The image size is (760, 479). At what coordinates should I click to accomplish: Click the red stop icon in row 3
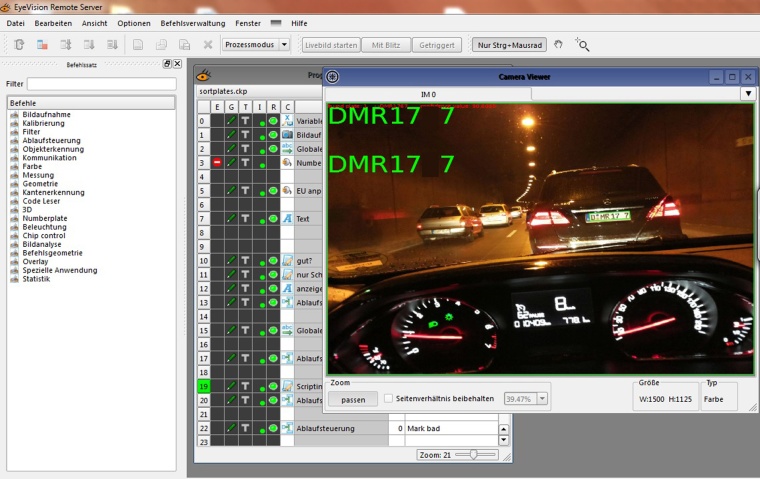217,162
